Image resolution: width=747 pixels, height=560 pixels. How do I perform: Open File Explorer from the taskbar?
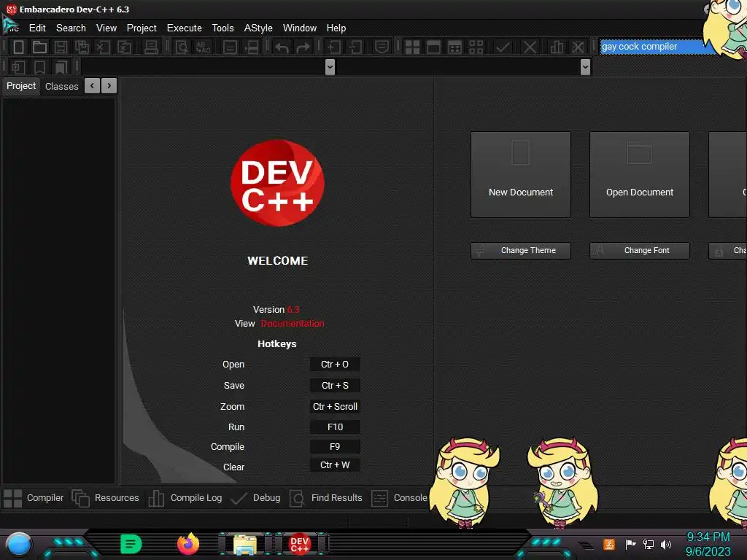(245, 544)
